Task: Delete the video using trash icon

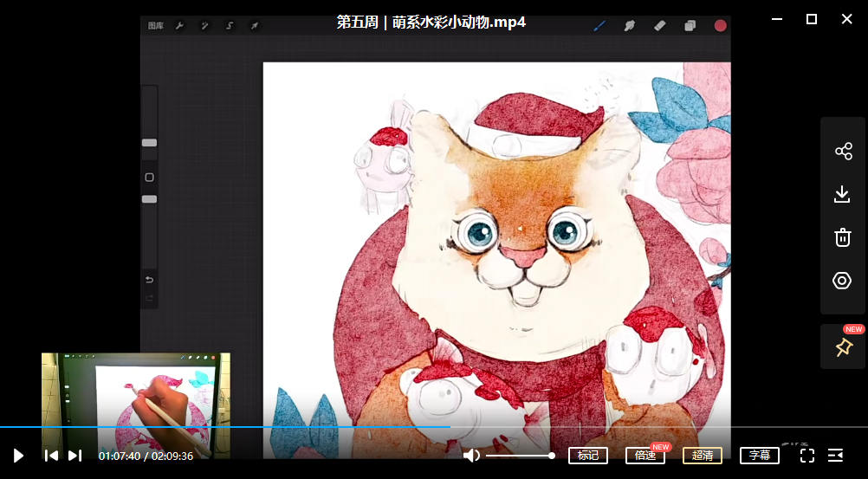Action: click(843, 237)
